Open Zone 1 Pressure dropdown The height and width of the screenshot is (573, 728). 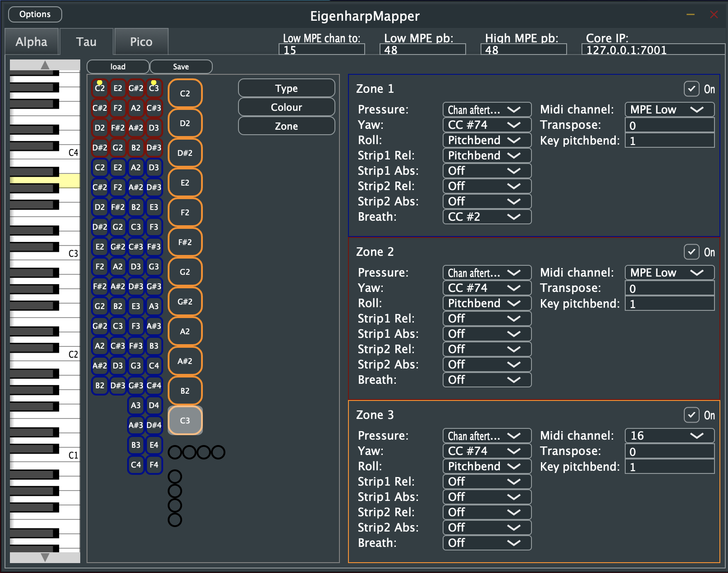pos(487,110)
